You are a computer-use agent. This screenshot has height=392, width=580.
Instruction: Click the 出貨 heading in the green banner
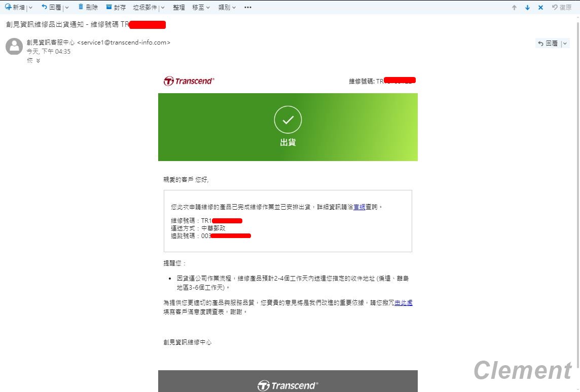[288, 142]
